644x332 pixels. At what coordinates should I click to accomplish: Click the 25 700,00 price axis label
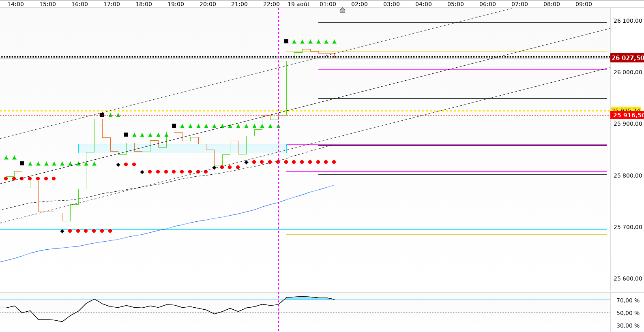coord(628,227)
